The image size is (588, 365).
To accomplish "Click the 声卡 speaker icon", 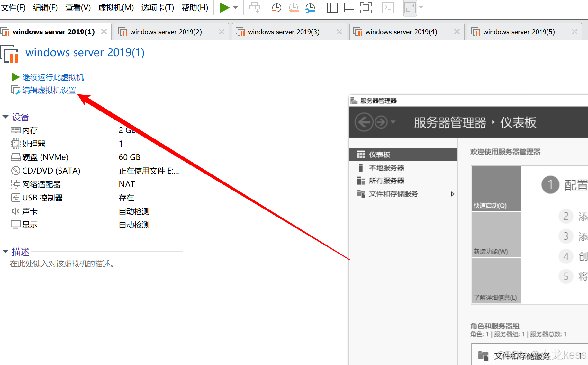I will 15,211.
